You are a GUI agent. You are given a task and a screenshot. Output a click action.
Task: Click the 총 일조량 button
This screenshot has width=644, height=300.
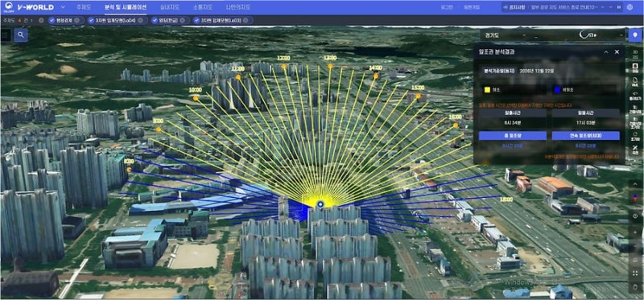click(x=513, y=135)
